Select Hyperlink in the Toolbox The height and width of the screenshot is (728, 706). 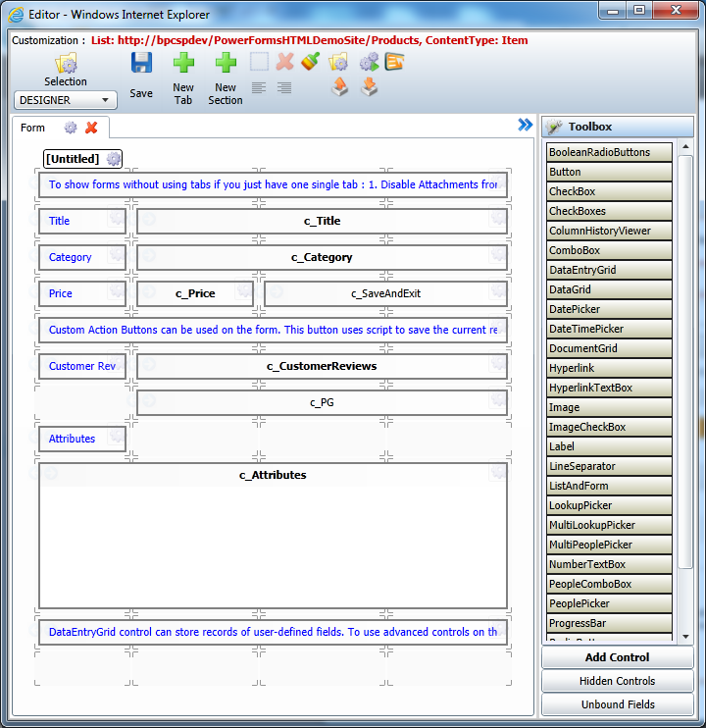coord(610,368)
